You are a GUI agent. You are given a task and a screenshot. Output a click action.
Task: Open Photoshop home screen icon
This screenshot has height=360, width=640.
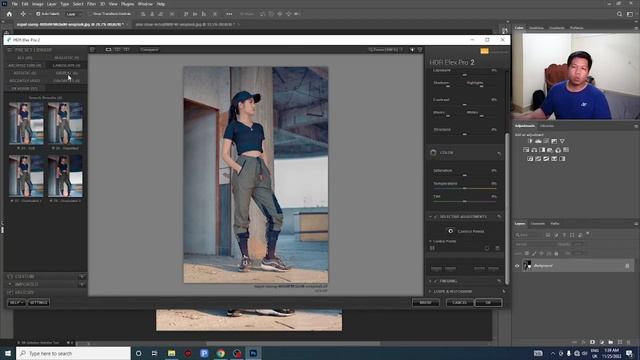[x=9, y=14]
